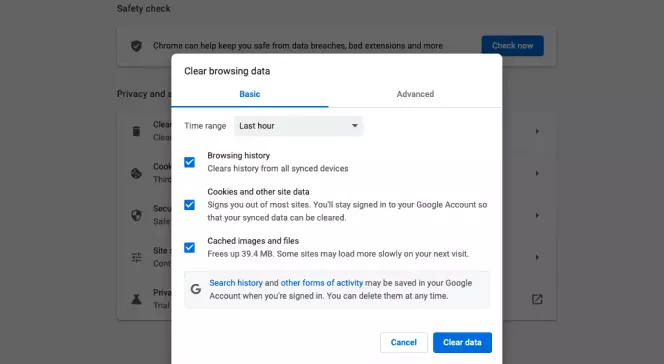Screen dimensions: 664x364
Task: Click the Cookies and other site data label
Action: [x=258, y=192]
